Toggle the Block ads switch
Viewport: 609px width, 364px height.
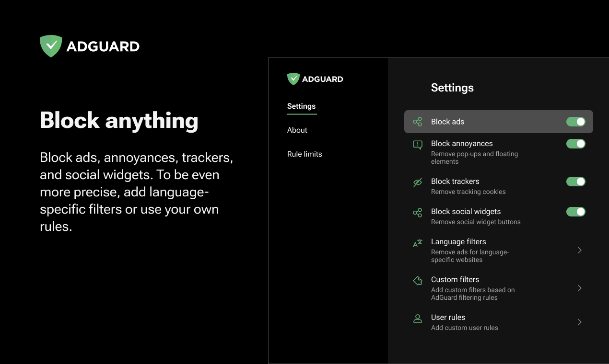(576, 122)
